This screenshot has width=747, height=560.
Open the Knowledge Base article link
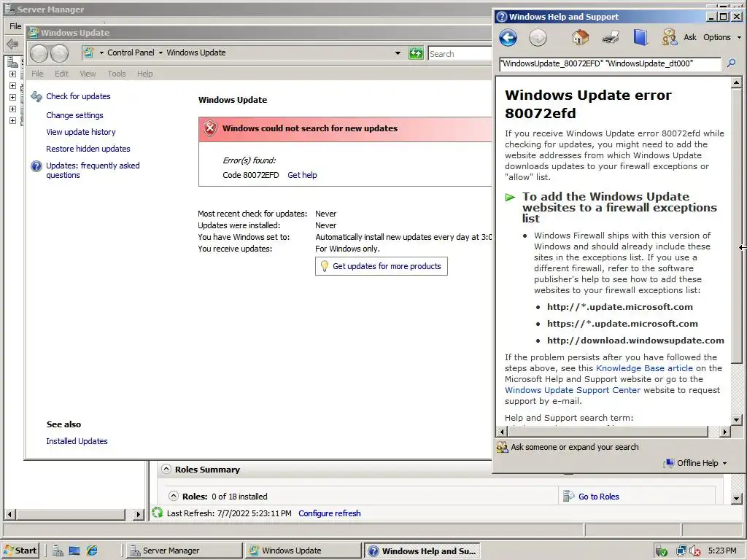pos(644,368)
